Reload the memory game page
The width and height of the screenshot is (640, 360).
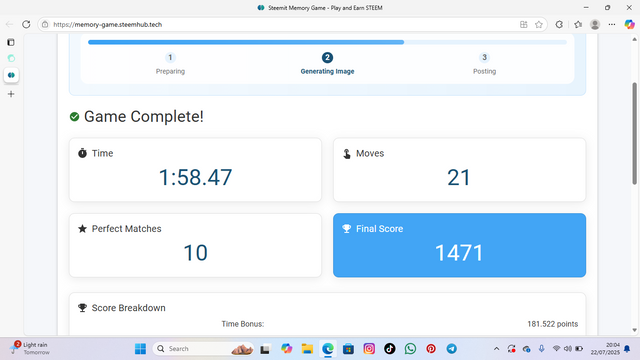[x=26, y=24]
